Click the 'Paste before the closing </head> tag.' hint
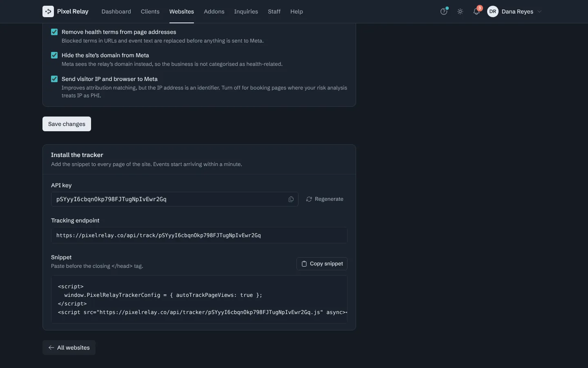 tap(97, 266)
